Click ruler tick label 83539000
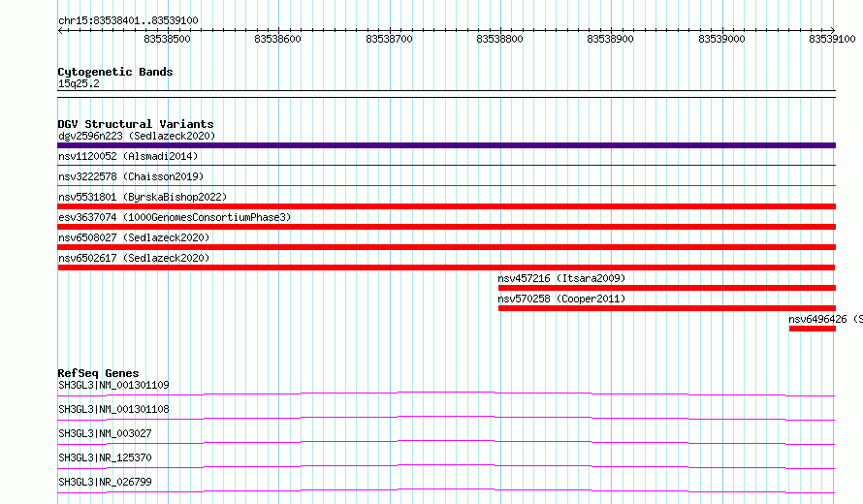Screen dimensions: 863x504 pos(721,39)
